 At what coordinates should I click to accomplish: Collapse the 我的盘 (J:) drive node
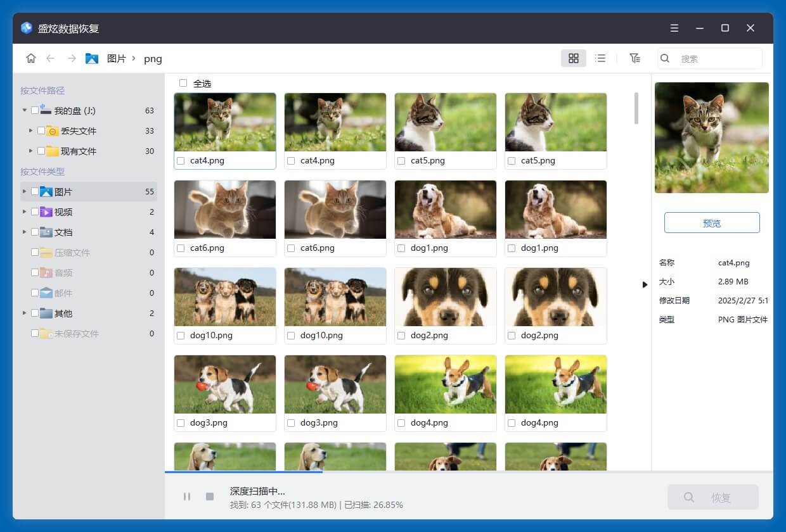(25, 110)
